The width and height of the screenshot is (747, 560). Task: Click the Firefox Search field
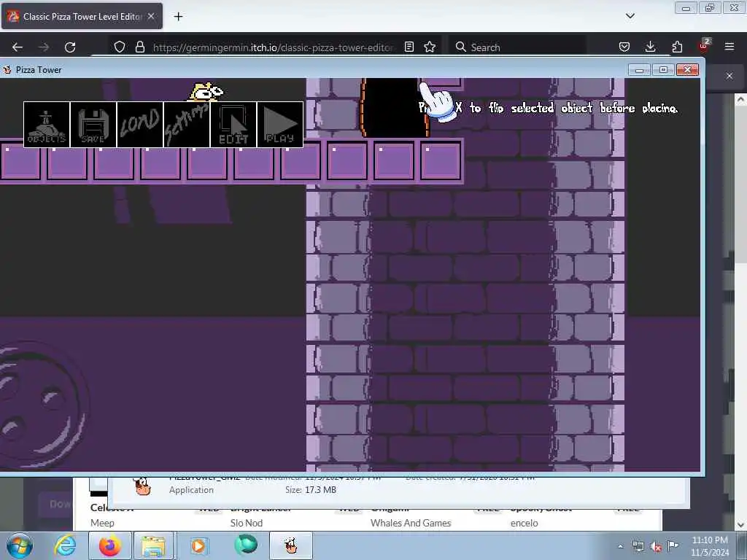[517, 47]
